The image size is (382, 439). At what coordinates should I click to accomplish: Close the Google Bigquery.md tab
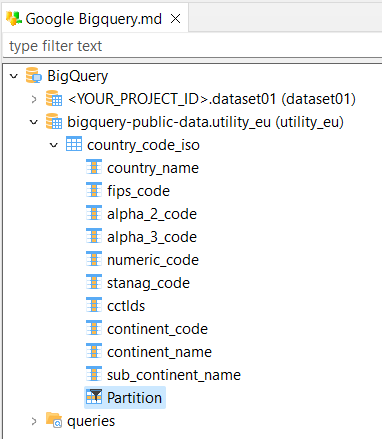tap(175, 19)
